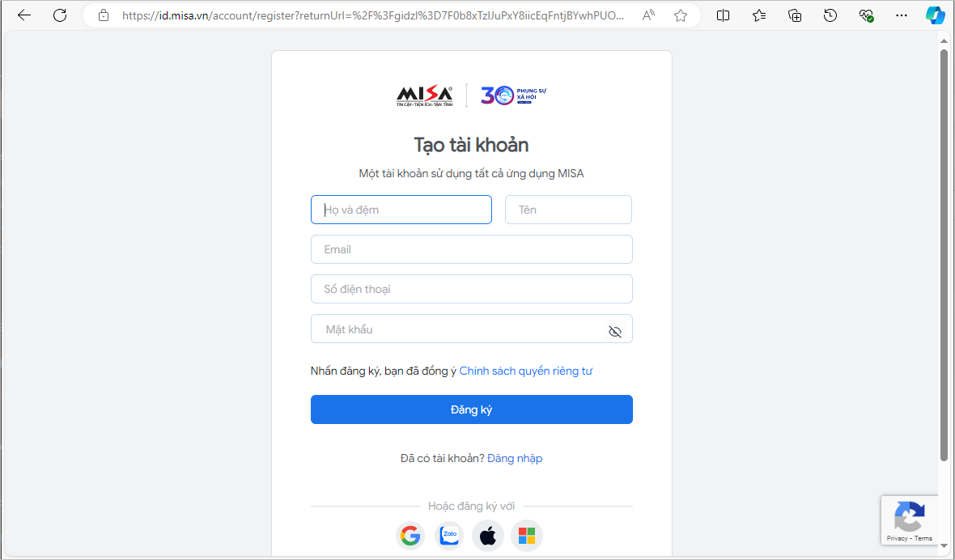This screenshot has height=560, width=955.
Task: Open Edge settings and more menu
Action: [x=902, y=16]
